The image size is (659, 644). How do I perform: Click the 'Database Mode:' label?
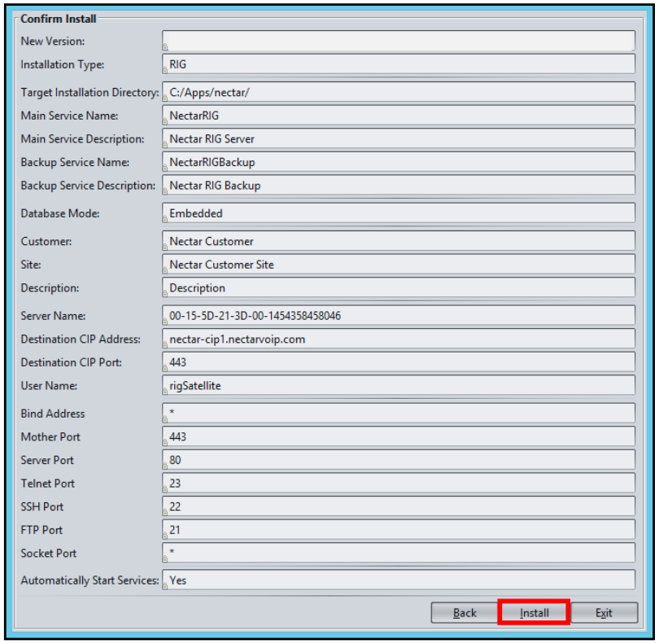tap(60, 213)
